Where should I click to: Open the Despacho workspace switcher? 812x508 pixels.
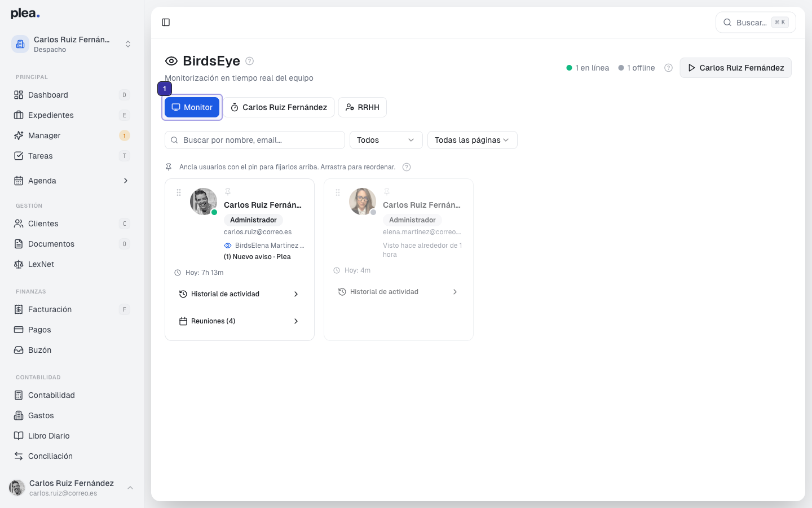(72, 44)
